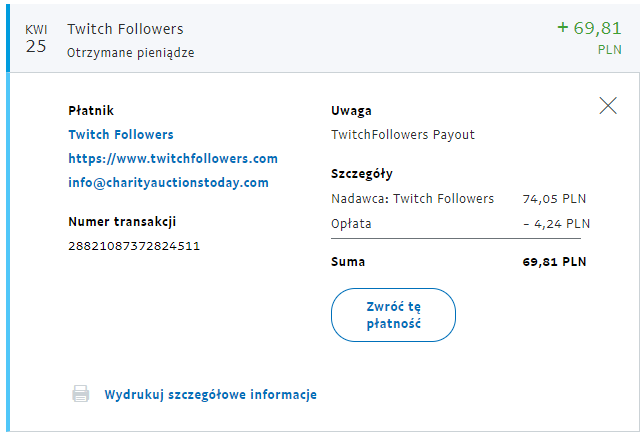Click the green +69,81 PLN amount

[x=589, y=37]
